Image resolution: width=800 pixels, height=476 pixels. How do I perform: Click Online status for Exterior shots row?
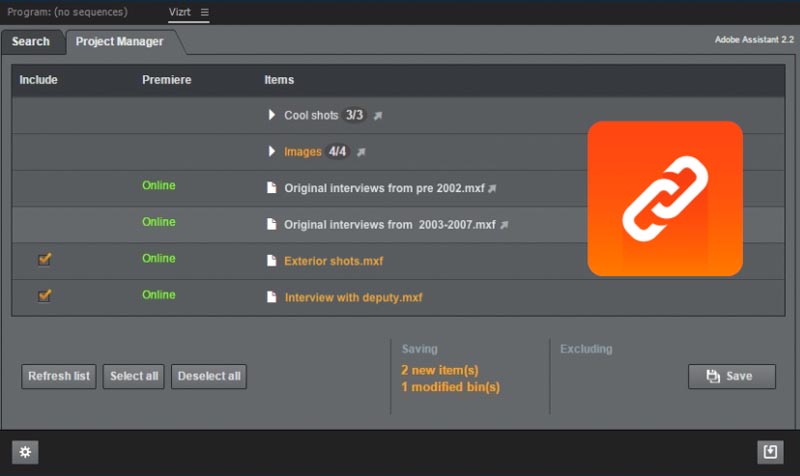click(159, 259)
